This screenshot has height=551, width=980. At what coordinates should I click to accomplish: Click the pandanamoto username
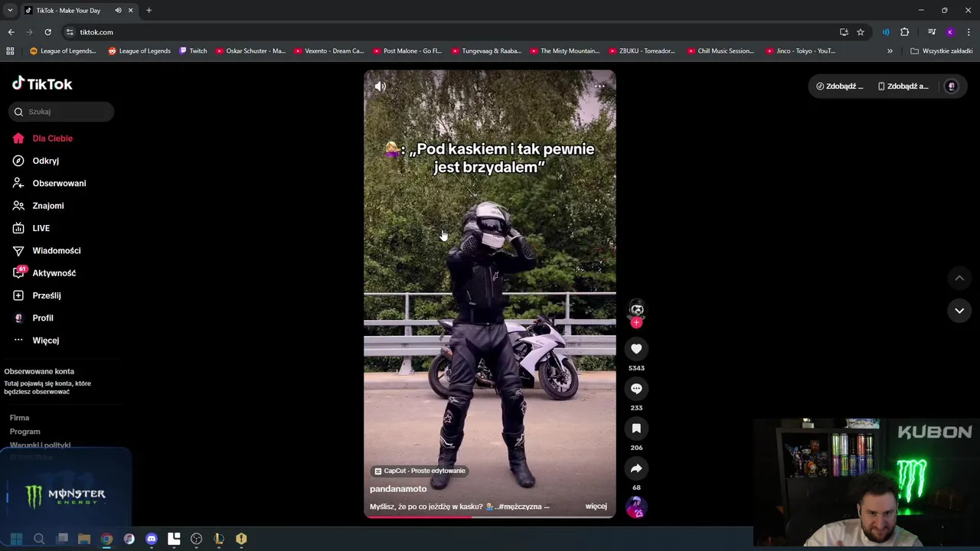pyautogui.click(x=398, y=489)
